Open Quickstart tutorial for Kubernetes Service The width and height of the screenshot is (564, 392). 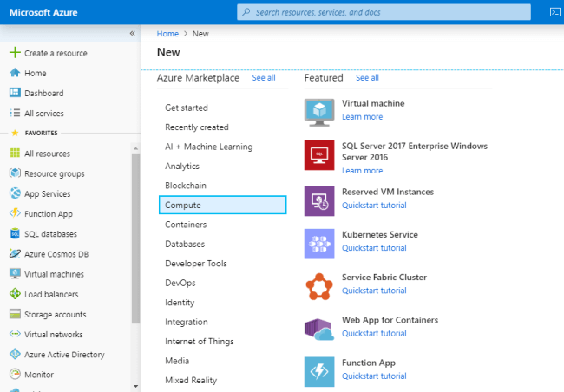click(374, 248)
